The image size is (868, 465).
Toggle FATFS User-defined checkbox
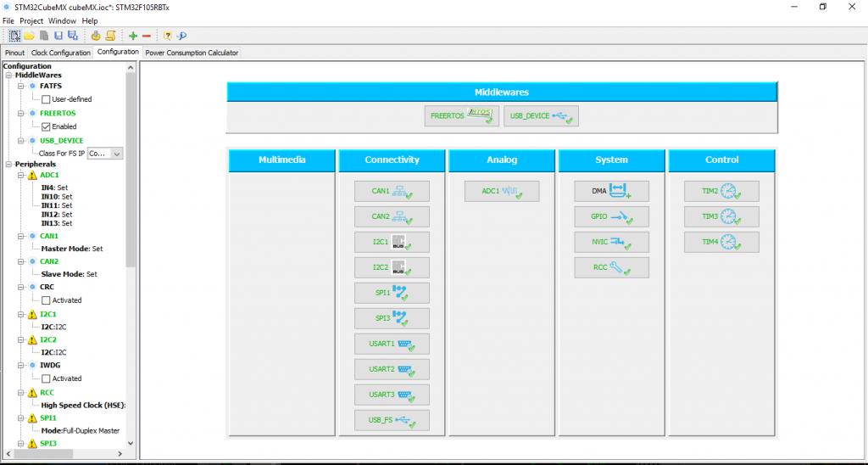[46, 99]
